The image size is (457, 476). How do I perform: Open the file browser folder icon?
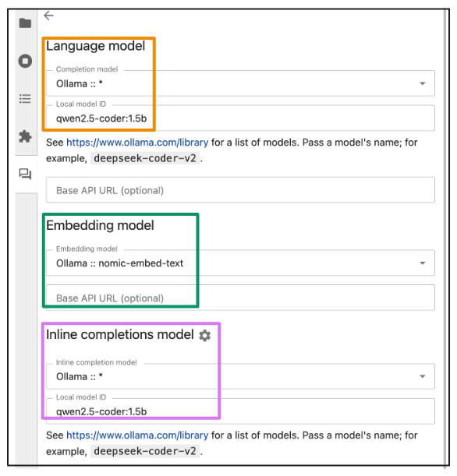[x=25, y=23]
